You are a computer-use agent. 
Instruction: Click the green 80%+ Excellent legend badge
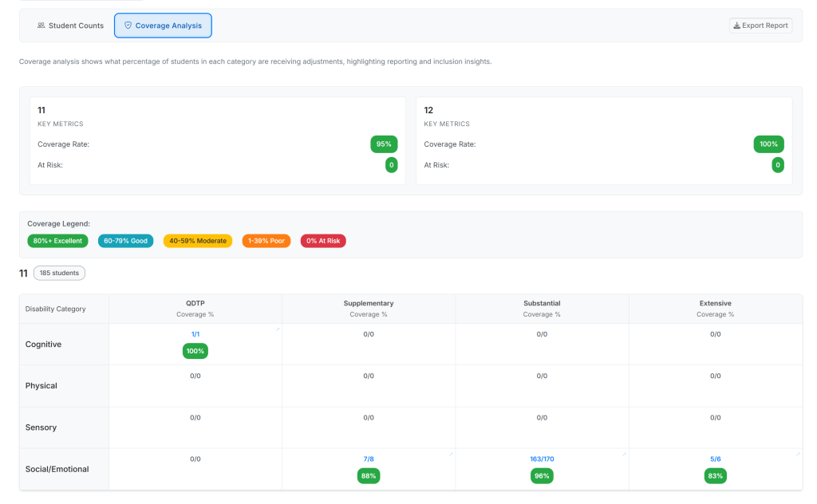coord(57,241)
